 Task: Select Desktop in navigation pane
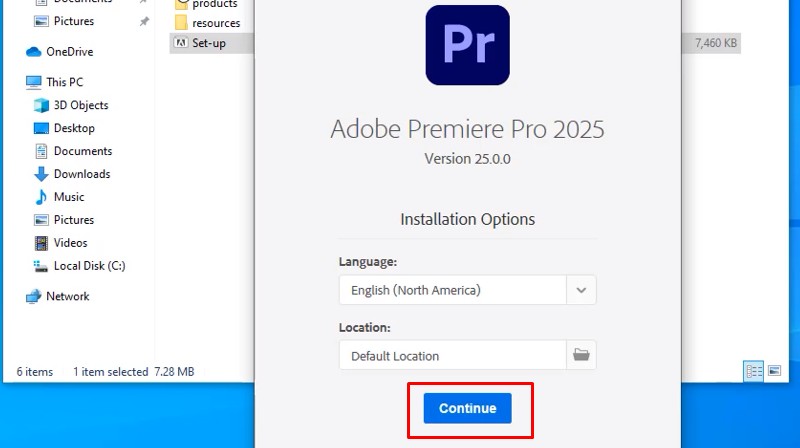coord(74,128)
